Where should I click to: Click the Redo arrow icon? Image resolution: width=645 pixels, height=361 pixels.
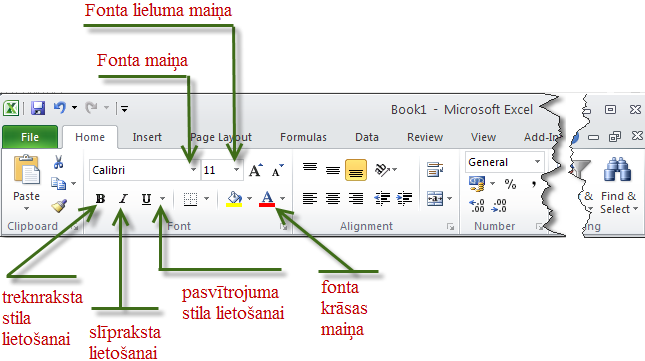91,108
